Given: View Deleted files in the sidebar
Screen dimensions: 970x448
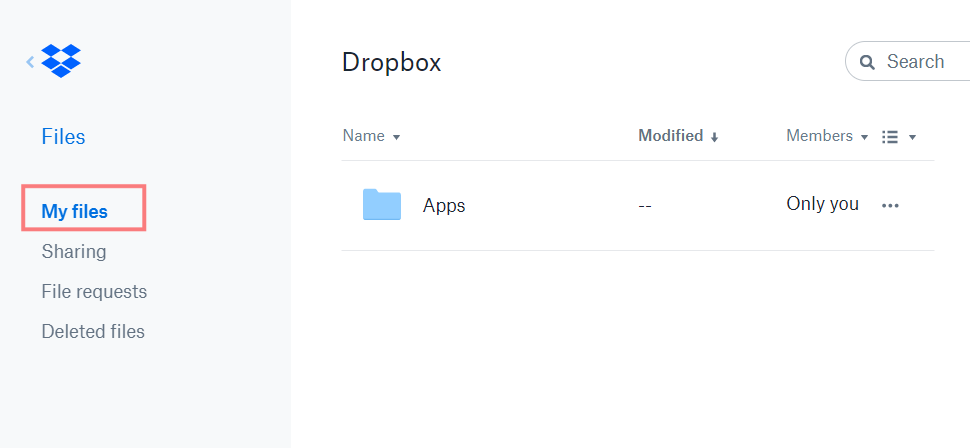Looking at the screenshot, I should pos(93,331).
